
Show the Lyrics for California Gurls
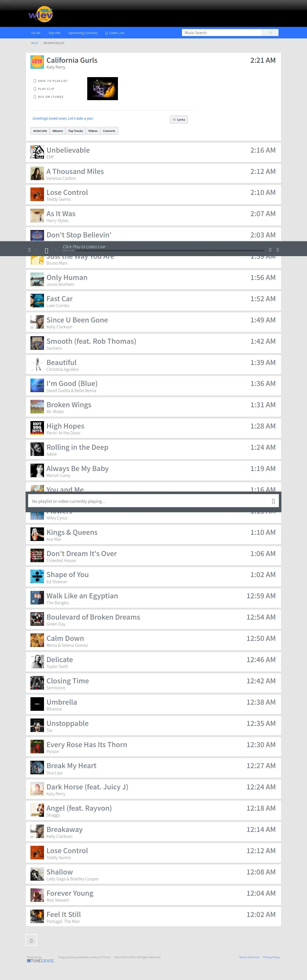[179, 119]
